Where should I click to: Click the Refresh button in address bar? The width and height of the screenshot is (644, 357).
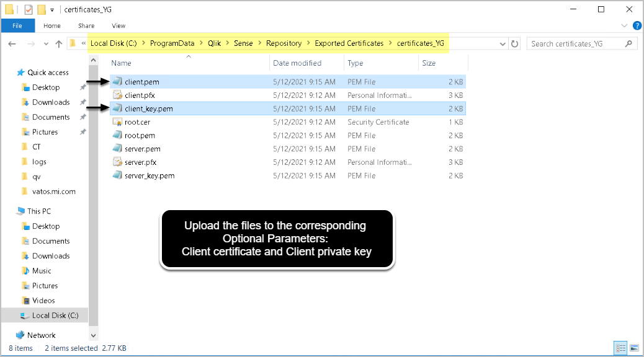pos(514,44)
